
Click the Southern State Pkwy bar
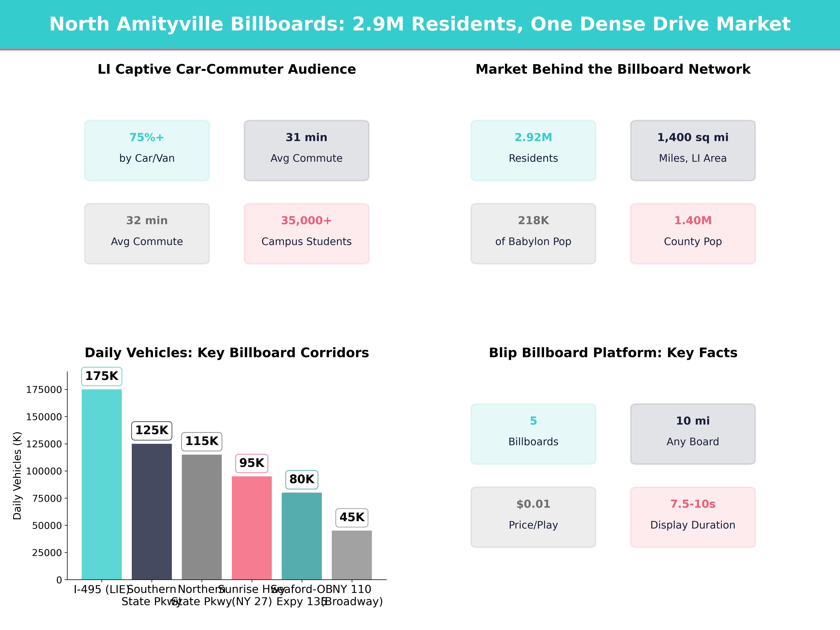(152, 512)
